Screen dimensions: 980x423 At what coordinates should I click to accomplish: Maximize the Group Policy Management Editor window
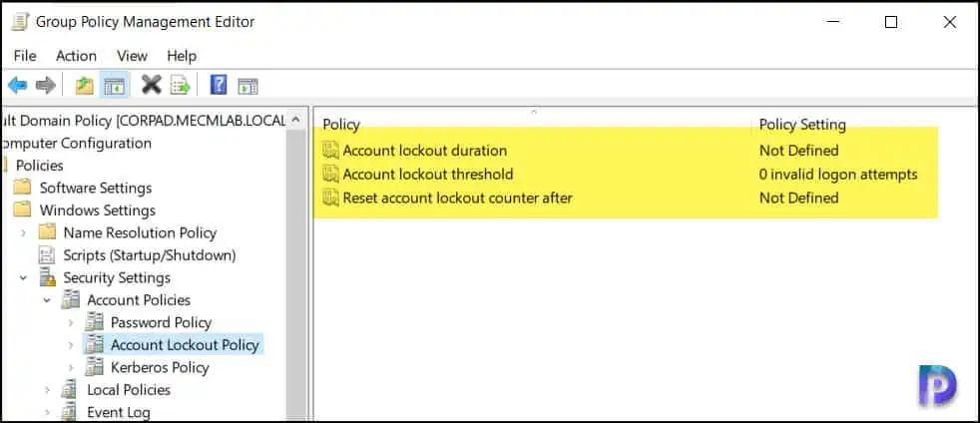click(x=891, y=23)
